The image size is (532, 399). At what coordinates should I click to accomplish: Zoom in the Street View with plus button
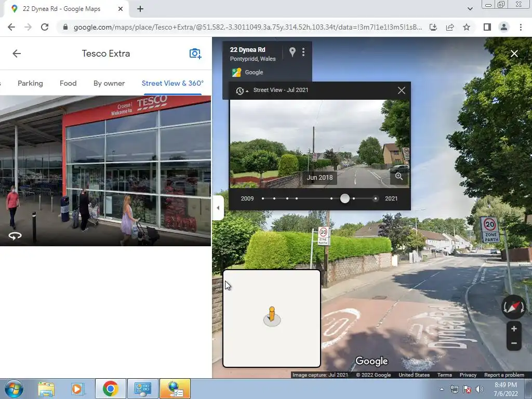[514, 328]
